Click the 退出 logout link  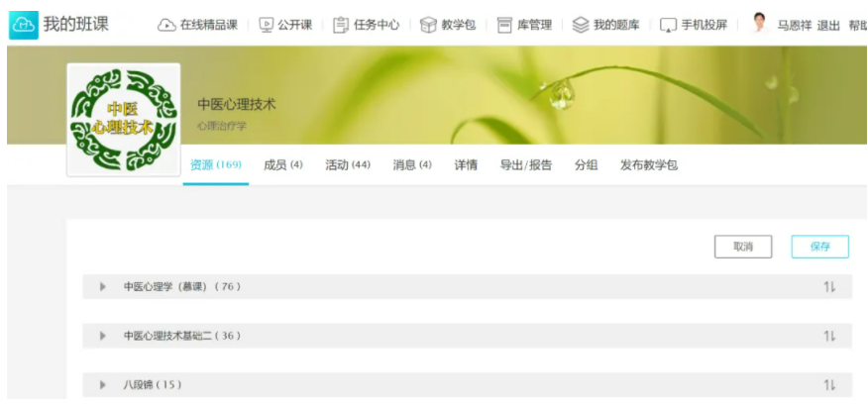tap(828, 25)
